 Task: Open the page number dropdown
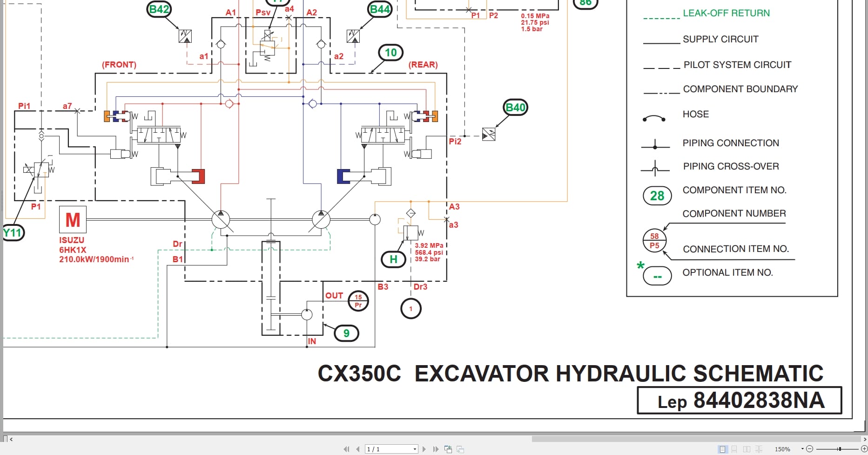[415, 449]
